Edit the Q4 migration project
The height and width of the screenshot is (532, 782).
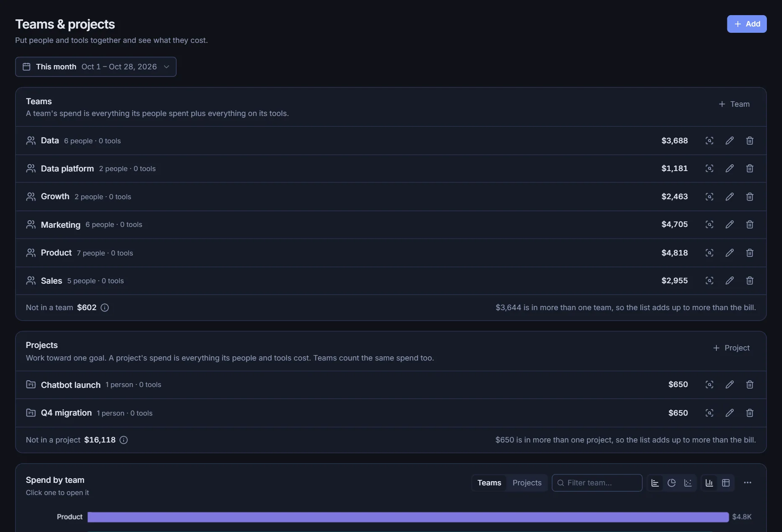(x=729, y=413)
